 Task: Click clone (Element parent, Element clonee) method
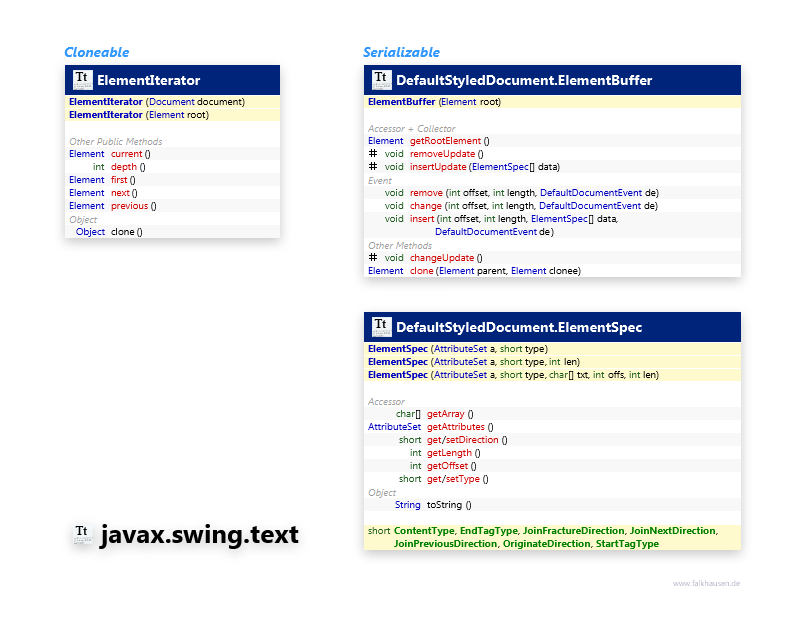[495, 271]
